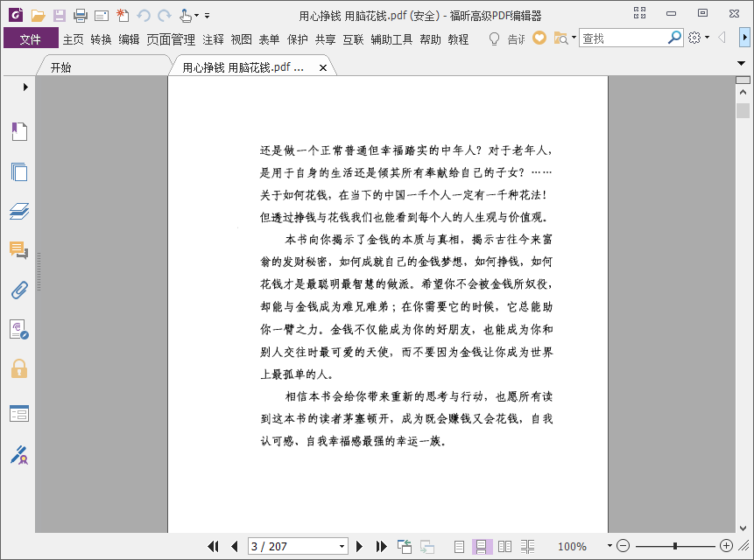
Task: Open the 文件 menu
Action: pos(31,38)
